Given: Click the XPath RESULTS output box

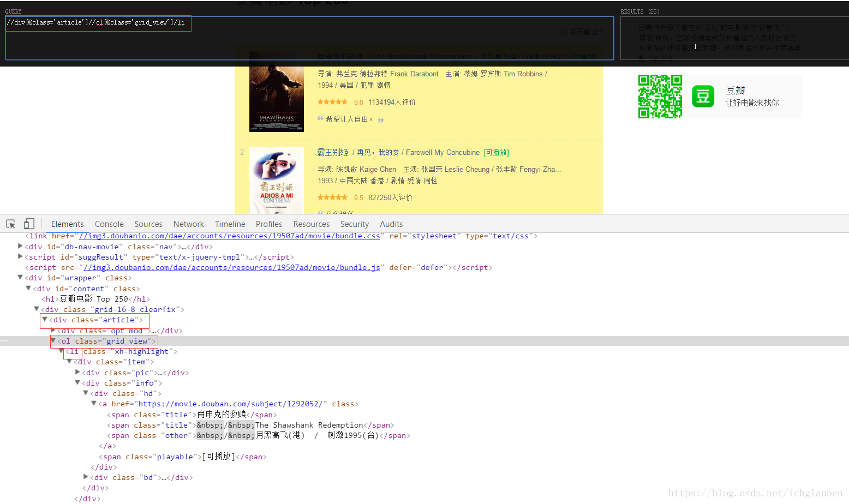Looking at the screenshot, I should click(734, 38).
